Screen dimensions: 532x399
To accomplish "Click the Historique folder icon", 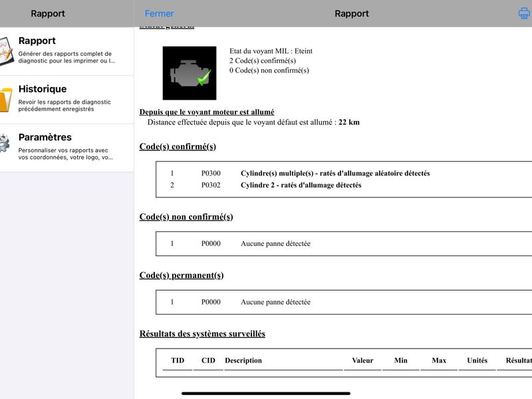I will click(6, 99).
